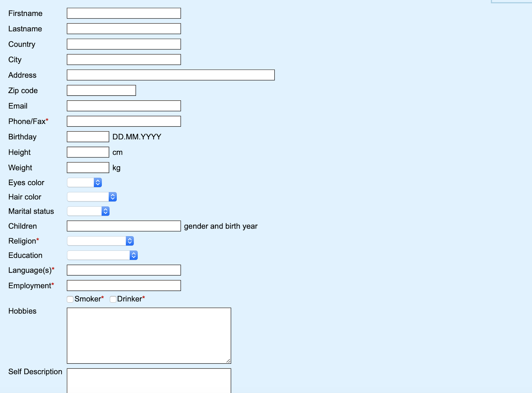Select the Country input field
532x393 pixels.
124,44
